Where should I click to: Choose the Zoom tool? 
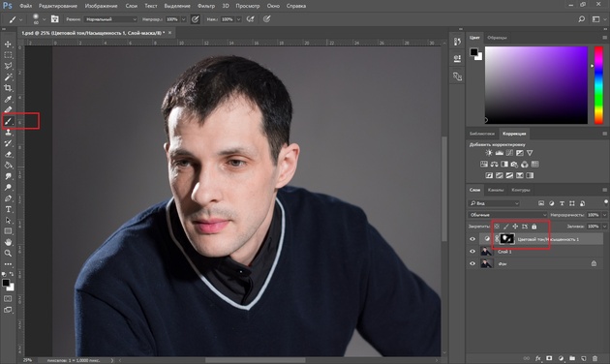(8, 254)
